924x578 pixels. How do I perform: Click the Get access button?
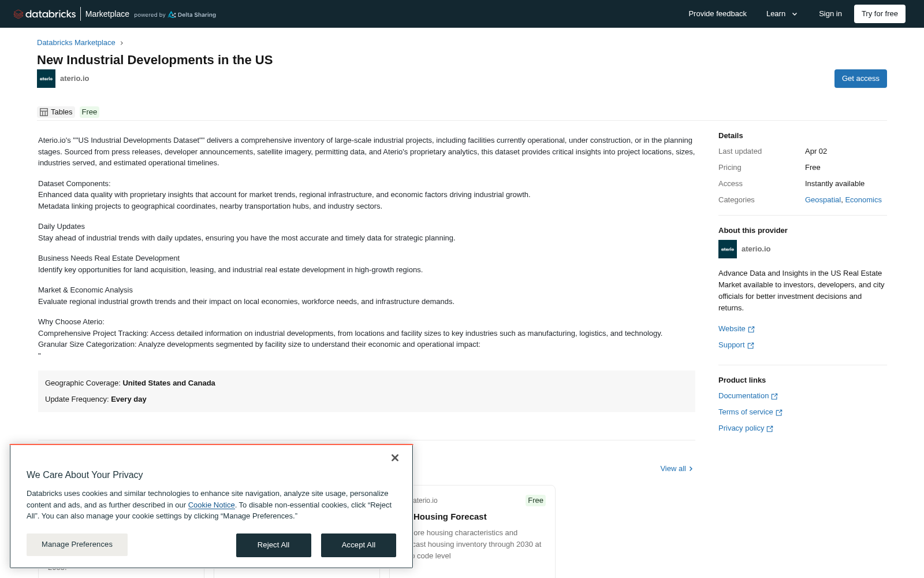[860, 79]
